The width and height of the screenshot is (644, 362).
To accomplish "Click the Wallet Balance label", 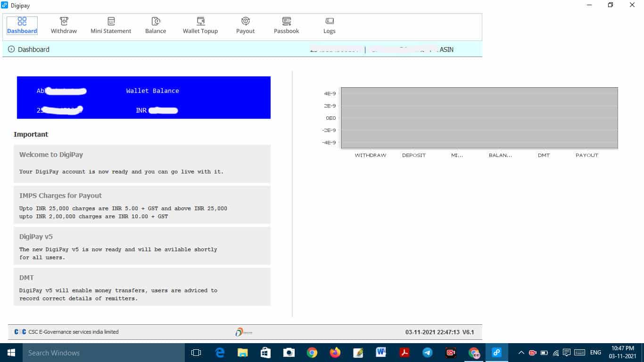I will pyautogui.click(x=153, y=90).
